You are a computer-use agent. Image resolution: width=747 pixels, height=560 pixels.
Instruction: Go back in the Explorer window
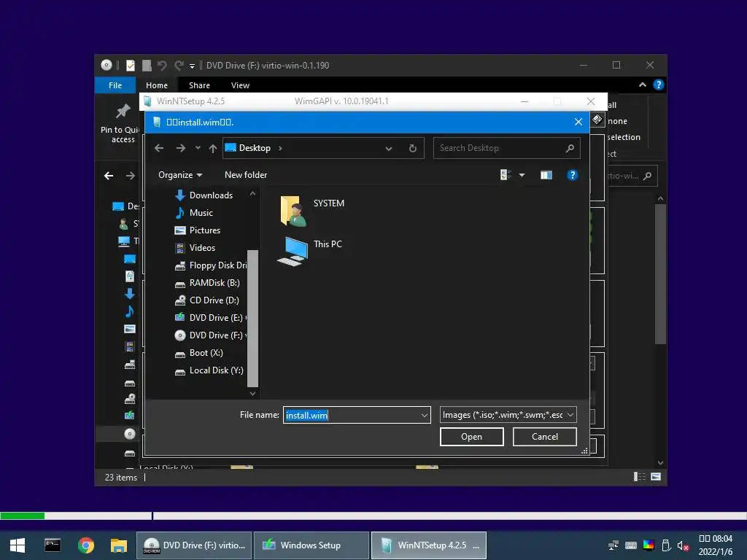[x=109, y=176]
